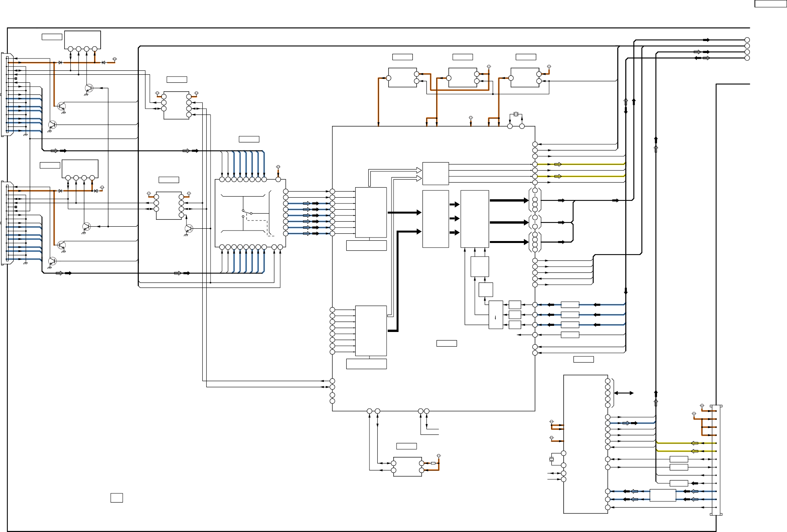The image size is (787, 532).
Task: Click the empty label box in the top-left corner
Action: coord(52,37)
